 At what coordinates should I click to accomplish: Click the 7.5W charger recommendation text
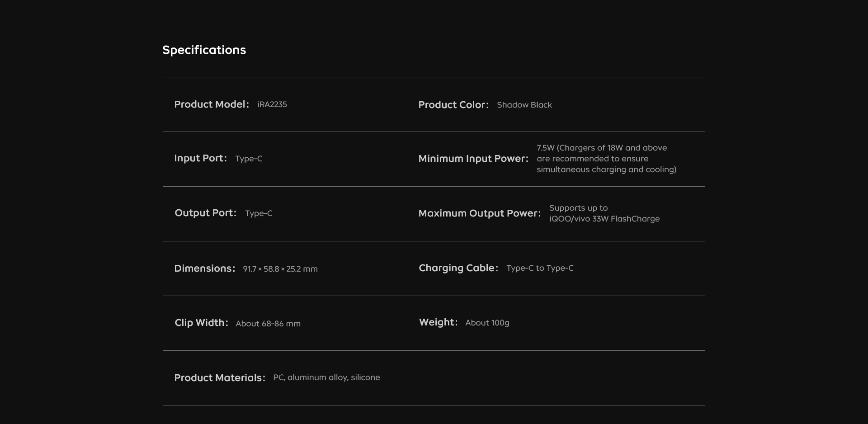[606, 159]
